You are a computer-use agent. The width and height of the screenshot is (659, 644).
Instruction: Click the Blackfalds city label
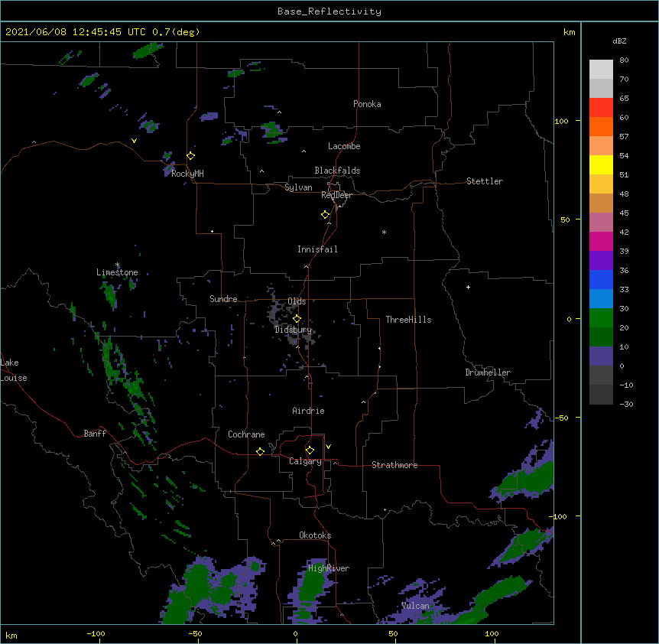pos(337,171)
